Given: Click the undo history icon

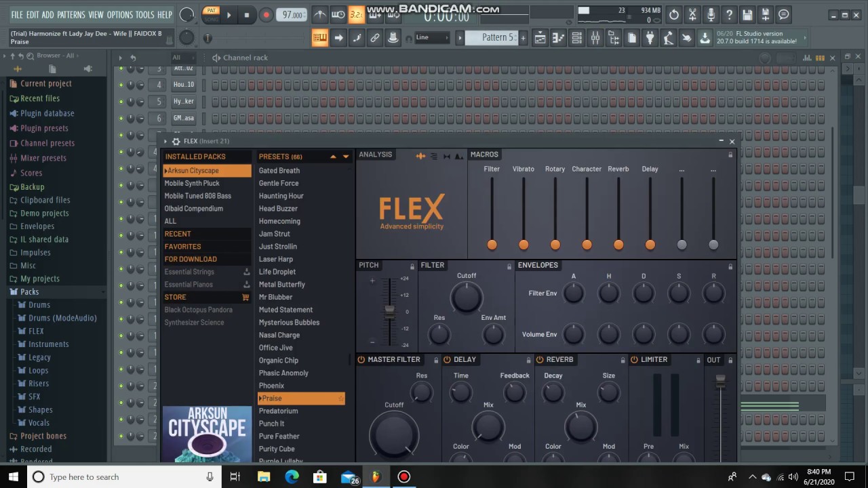Looking at the screenshot, I should [x=674, y=15].
